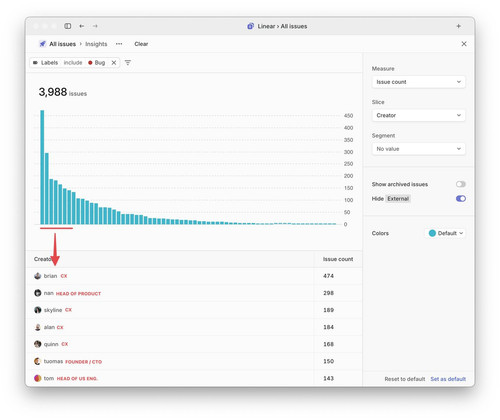Click the Set as default link

click(x=448, y=379)
